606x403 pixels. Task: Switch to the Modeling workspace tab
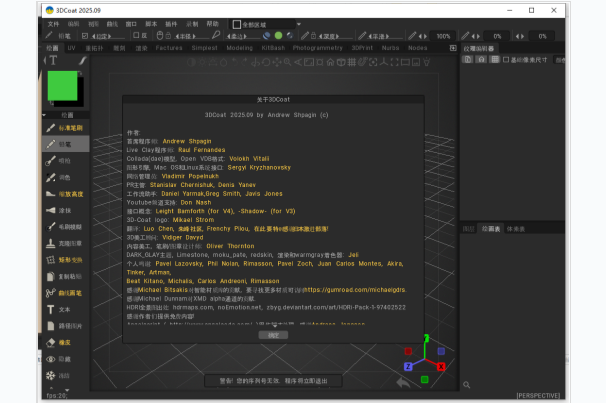240,47
